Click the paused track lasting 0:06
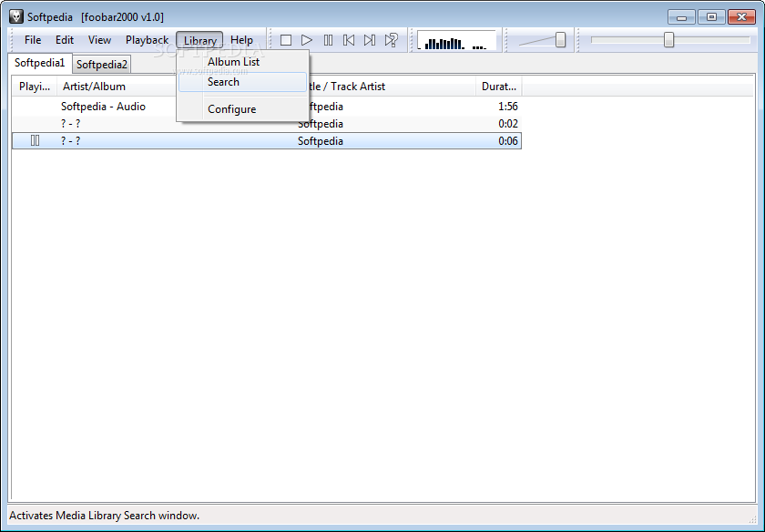This screenshot has width=765, height=532. coord(266,141)
